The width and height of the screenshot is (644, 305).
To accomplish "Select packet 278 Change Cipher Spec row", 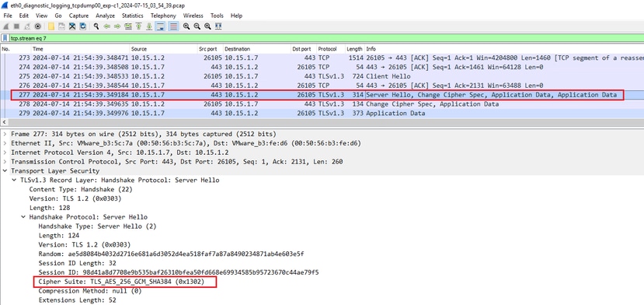I will pyautogui.click(x=322, y=104).
